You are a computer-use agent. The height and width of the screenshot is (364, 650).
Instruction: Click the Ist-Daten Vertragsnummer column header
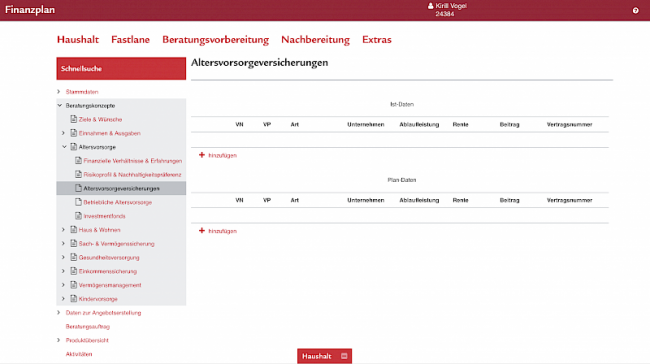[569, 124]
